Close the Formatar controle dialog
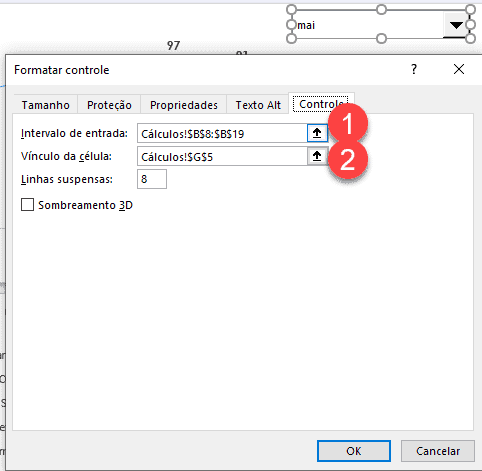Screen dimensions: 482x471 pos(459,69)
